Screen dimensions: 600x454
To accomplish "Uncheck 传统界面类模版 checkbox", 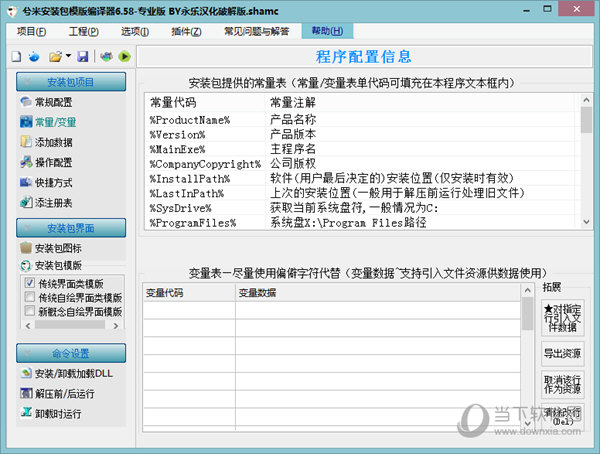I will coord(29,284).
